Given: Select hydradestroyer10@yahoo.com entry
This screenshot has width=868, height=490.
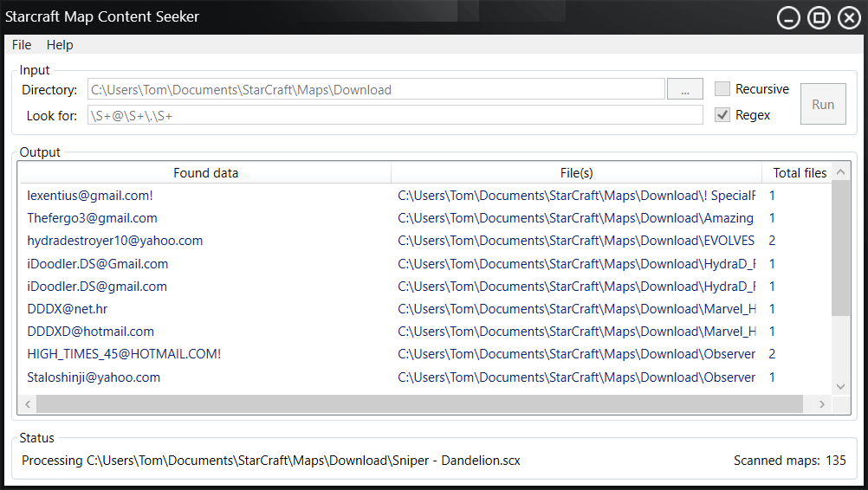Looking at the screenshot, I should pos(114,241).
